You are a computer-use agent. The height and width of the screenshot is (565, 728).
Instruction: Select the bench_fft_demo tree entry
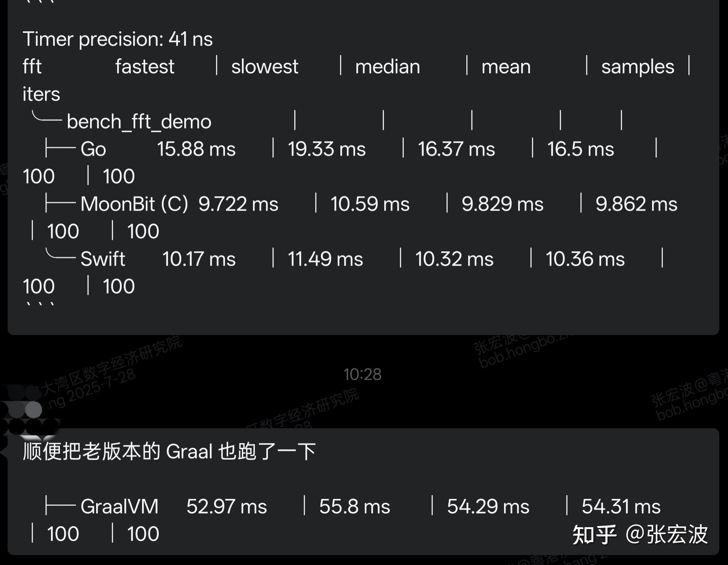coord(139,122)
